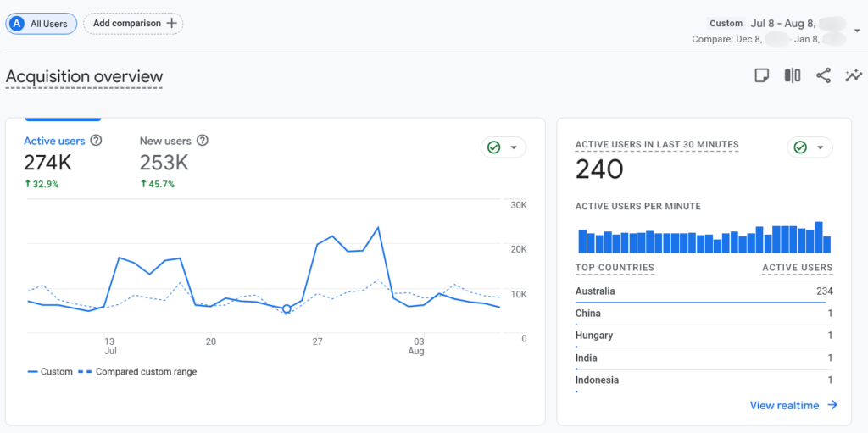Click the Active users per minute label
Image resolution: width=868 pixels, height=433 pixels.
[638, 207]
